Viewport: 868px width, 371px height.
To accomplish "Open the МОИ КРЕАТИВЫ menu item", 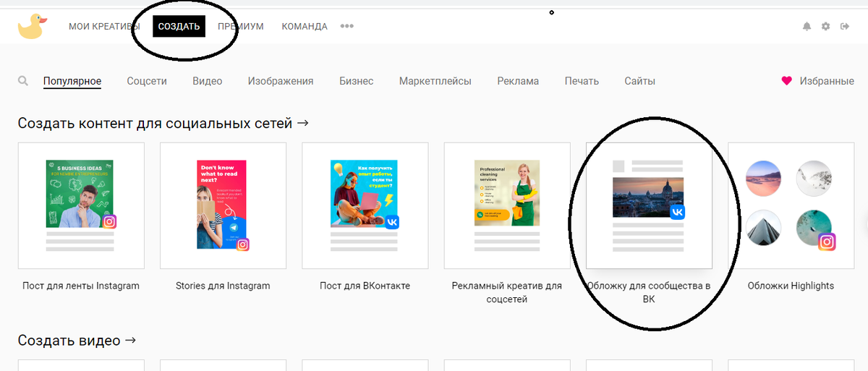I will pyautogui.click(x=104, y=27).
